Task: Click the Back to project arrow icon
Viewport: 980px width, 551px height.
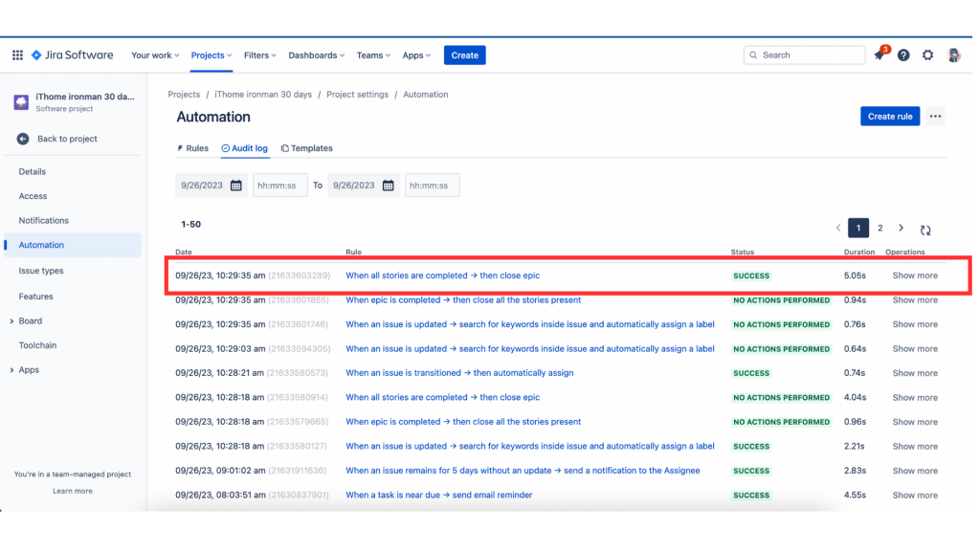Action: [x=23, y=139]
